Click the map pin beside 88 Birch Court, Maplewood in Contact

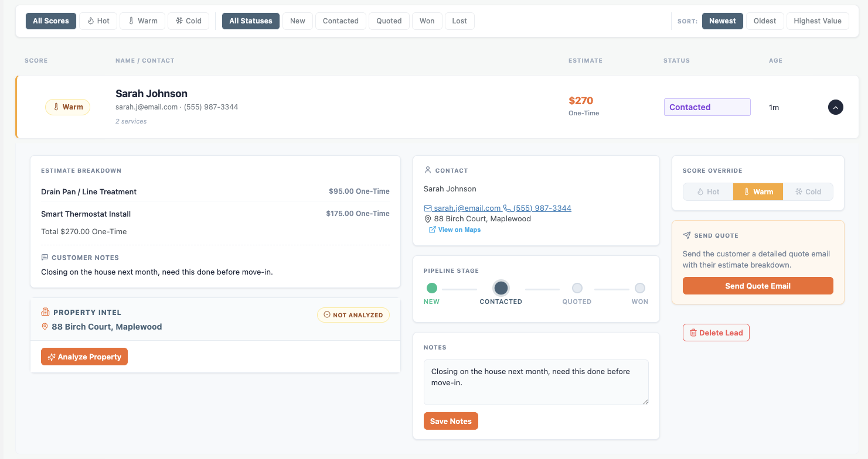click(x=428, y=219)
